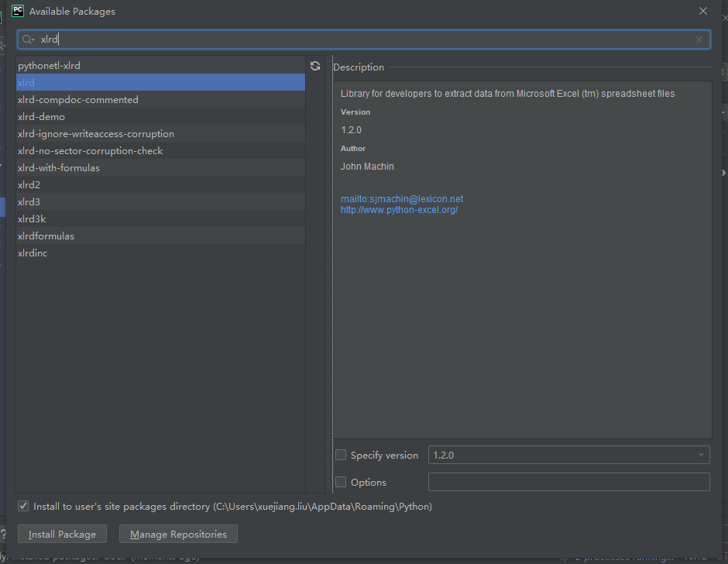Viewport: 728px width, 564px height.
Task: Select the xlrd-compdoc-commented package
Action: (160, 99)
